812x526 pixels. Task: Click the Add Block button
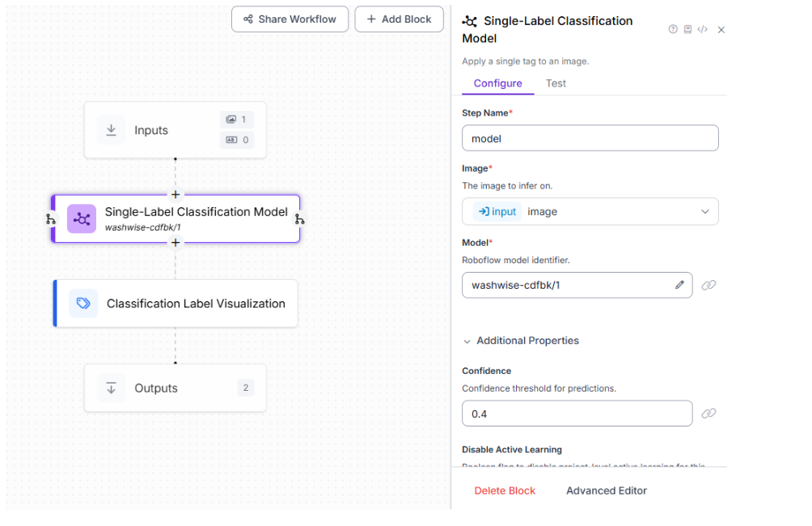399,19
